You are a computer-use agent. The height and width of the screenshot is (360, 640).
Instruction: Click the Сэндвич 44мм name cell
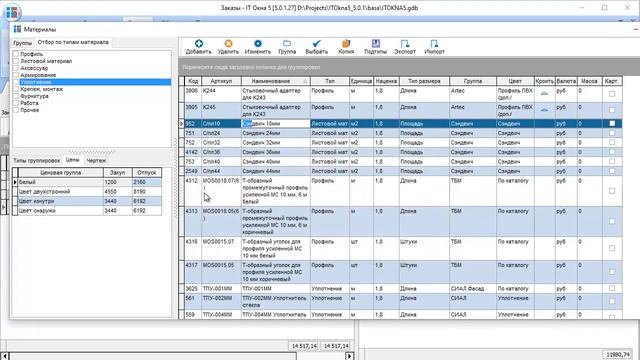tap(276, 171)
